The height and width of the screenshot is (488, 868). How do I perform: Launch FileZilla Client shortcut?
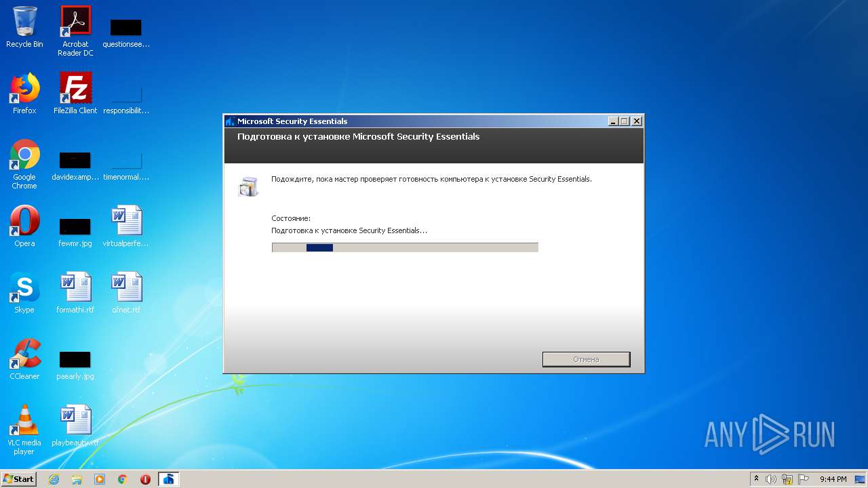pyautogui.click(x=75, y=94)
